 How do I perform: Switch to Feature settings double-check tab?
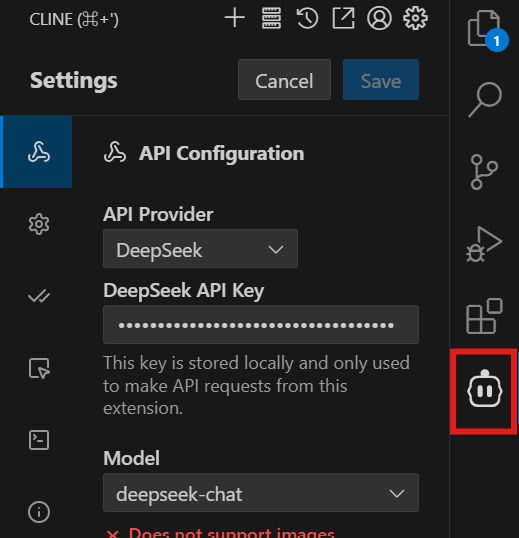39,296
